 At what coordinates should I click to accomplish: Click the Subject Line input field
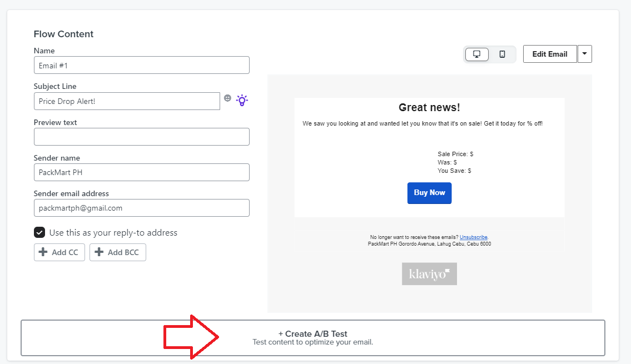(127, 101)
